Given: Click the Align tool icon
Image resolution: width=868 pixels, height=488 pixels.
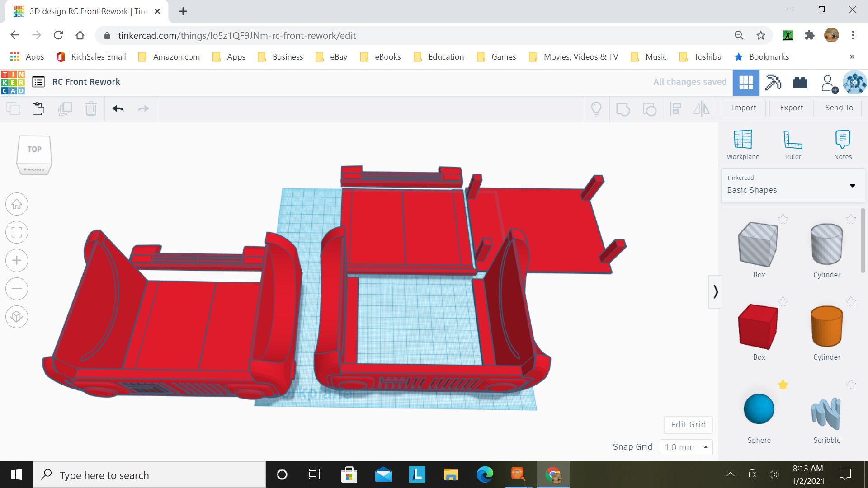Looking at the screenshot, I should click(x=676, y=109).
